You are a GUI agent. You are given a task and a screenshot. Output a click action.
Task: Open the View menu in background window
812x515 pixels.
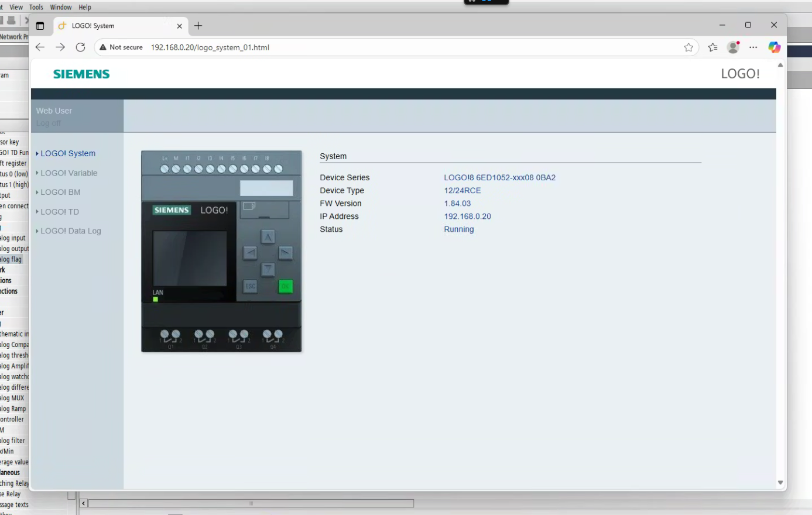(16, 7)
